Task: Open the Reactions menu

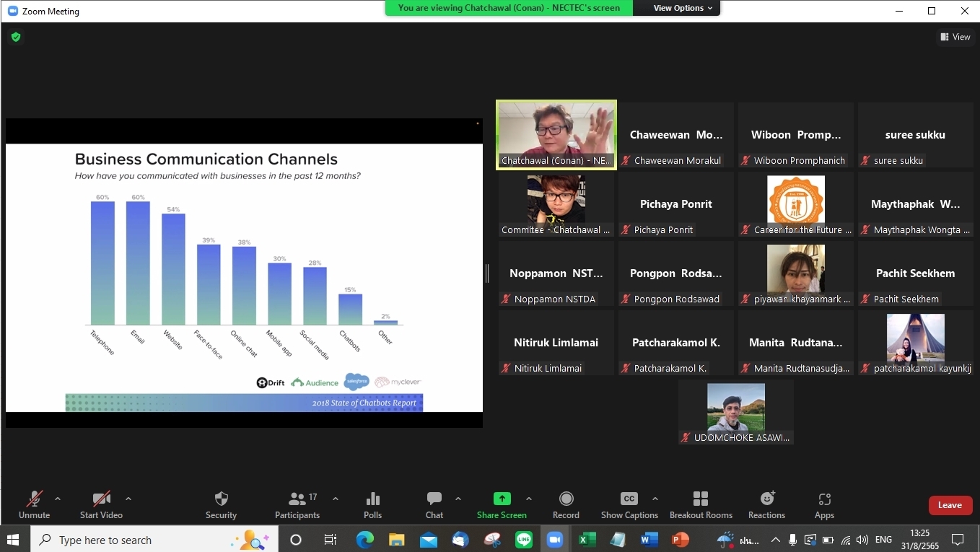Action: 766,504
